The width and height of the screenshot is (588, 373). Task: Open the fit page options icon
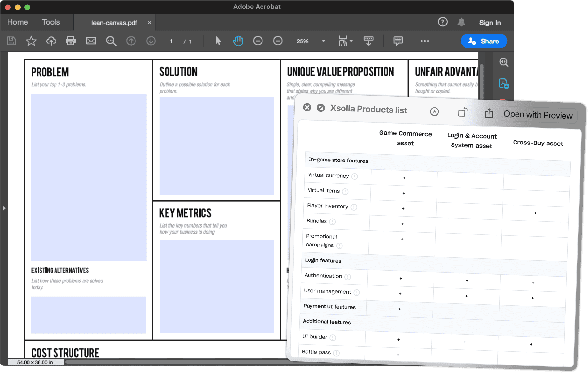point(343,41)
